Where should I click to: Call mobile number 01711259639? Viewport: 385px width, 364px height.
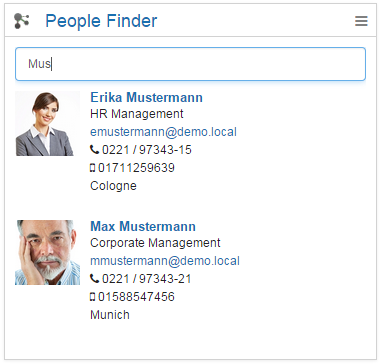point(136,168)
